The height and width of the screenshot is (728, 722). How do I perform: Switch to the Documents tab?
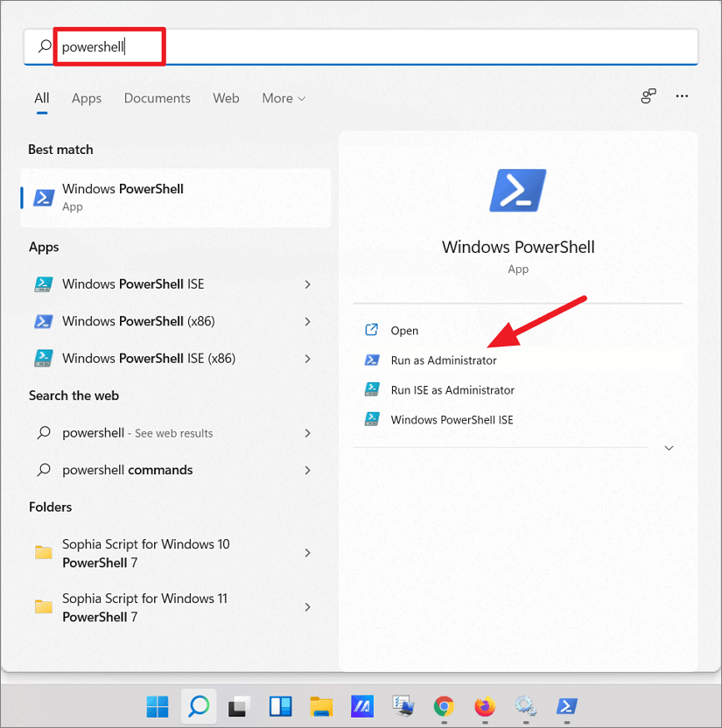pos(157,98)
